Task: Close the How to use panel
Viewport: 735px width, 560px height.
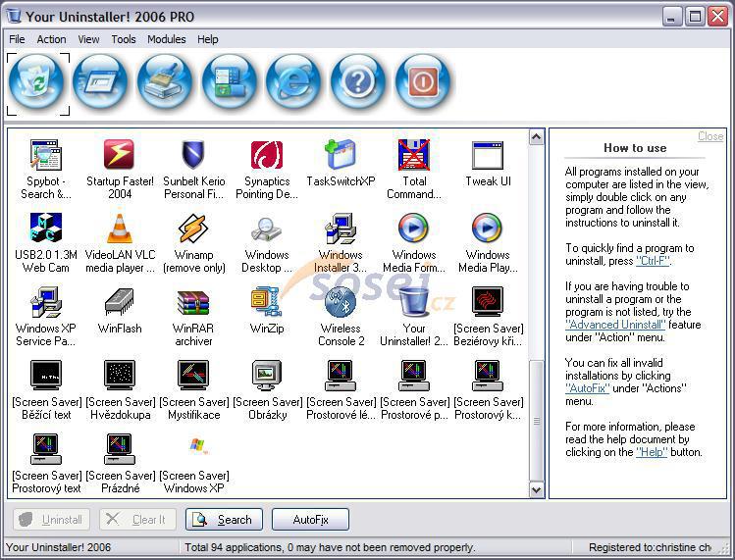Action: [x=710, y=136]
